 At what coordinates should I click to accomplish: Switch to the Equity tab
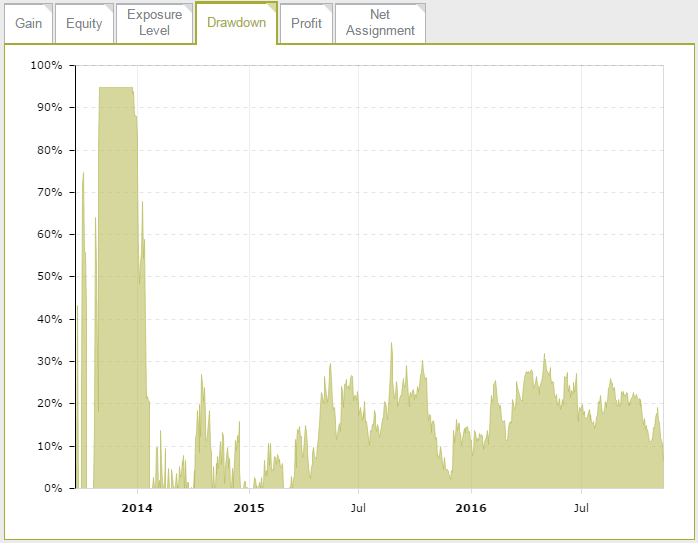click(84, 23)
